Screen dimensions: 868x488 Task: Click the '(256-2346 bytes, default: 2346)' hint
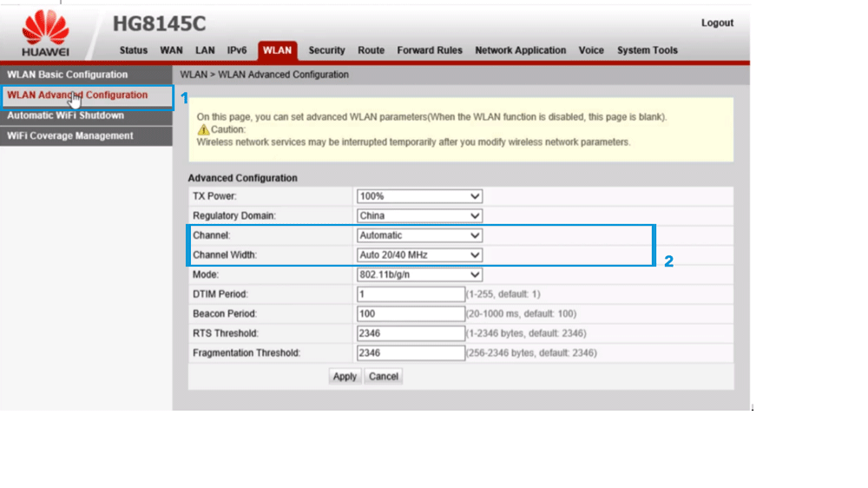tap(531, 353)
